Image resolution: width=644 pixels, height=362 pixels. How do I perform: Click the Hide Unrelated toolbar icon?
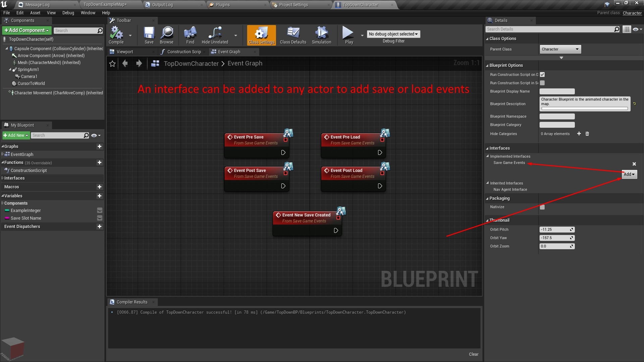click(x=215, y=35)
